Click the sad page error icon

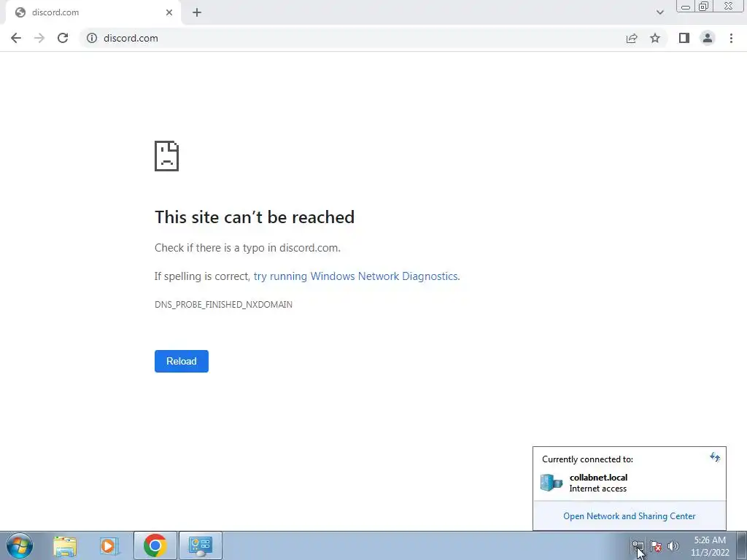[x=167, y=156]
